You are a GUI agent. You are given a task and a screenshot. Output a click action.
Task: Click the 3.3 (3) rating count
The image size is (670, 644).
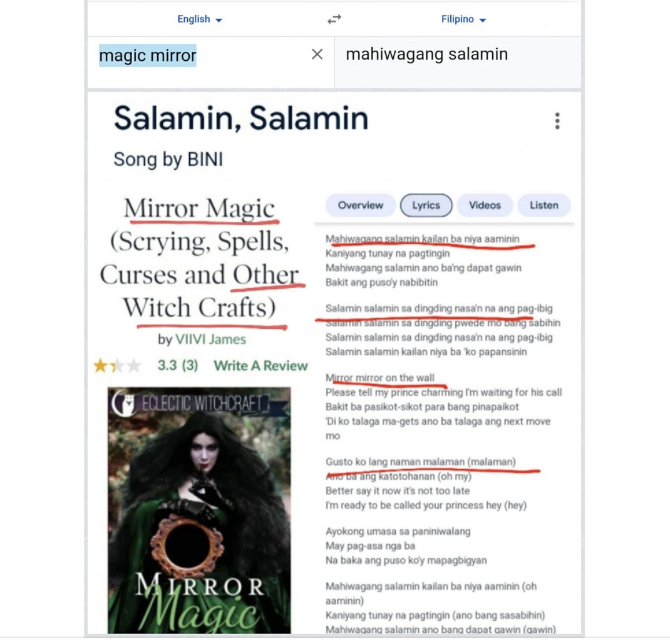(178, 366)
